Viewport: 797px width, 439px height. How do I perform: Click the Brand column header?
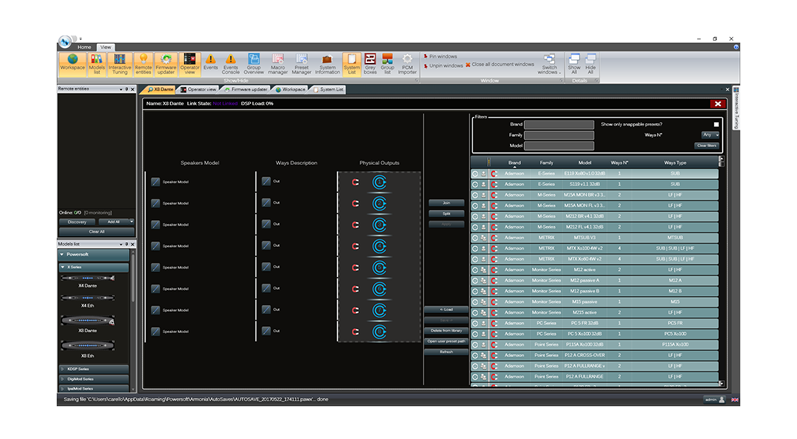tap(514, 163)
